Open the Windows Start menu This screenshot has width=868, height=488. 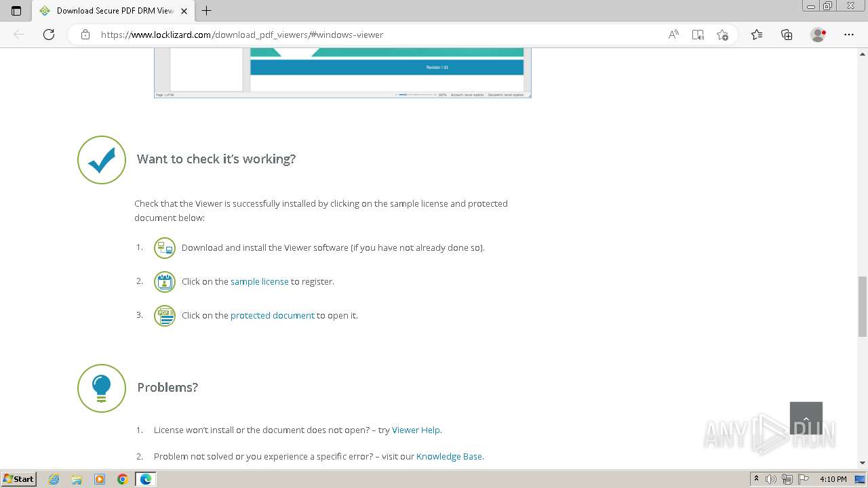(19, 479)
